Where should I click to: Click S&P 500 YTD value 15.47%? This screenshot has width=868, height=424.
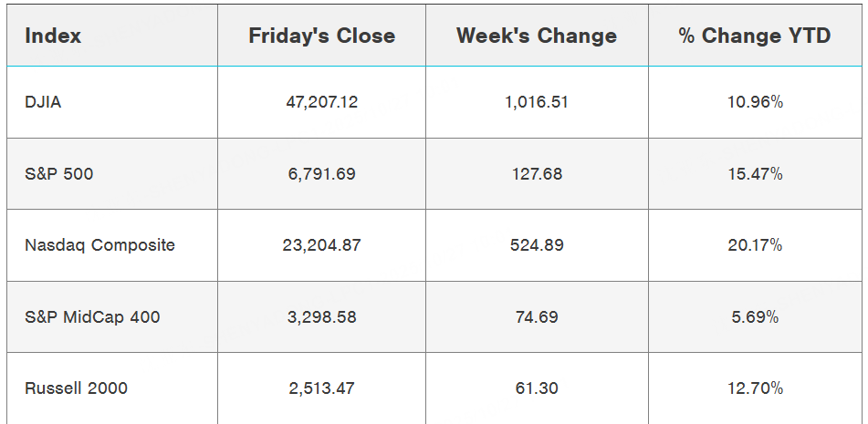(x=755, y=173)
